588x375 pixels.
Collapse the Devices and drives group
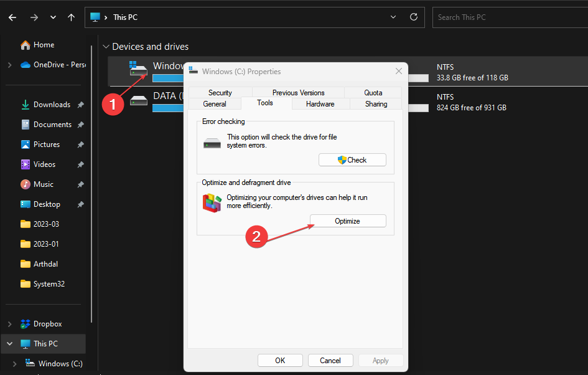coord(106,47)
